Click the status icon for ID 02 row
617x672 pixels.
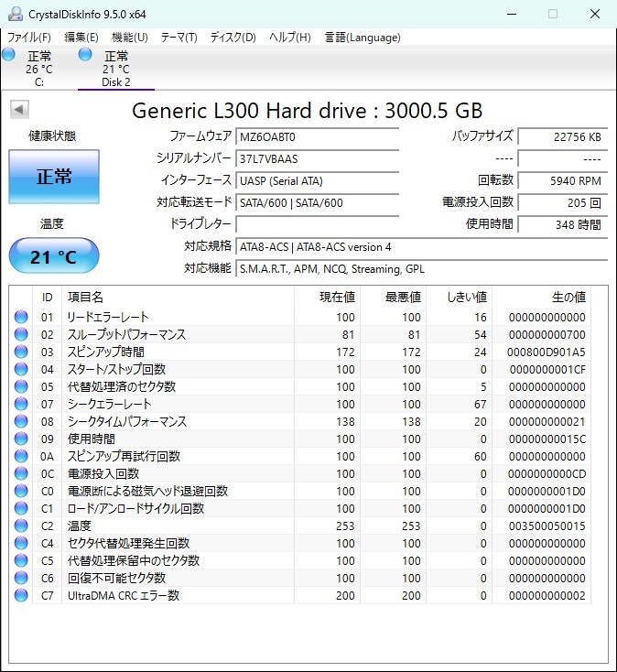[21, 334]
